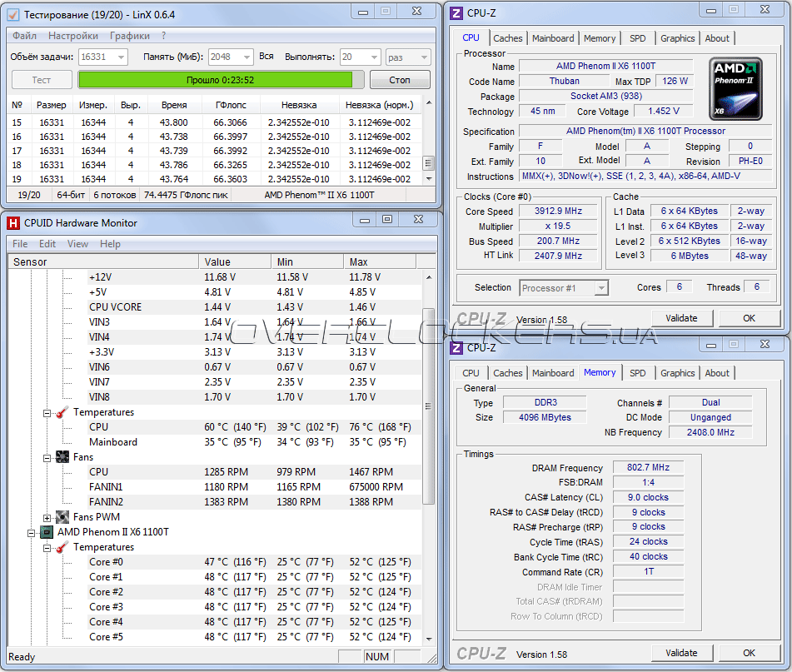Viewport: 792px width, 672px height.
Task: Click the thermometer icon for the Core temperatures group
Action: click(62, 547)
